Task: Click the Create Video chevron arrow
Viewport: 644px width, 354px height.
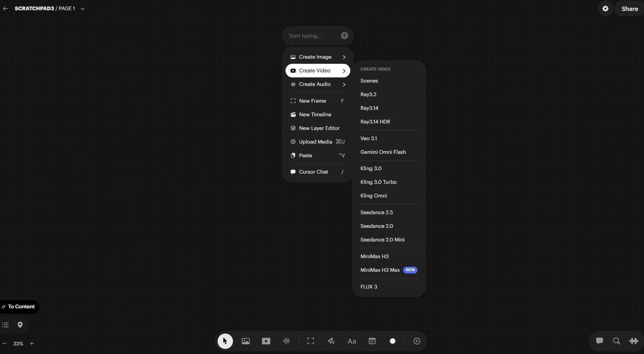Action: click(x=344, y=71)
